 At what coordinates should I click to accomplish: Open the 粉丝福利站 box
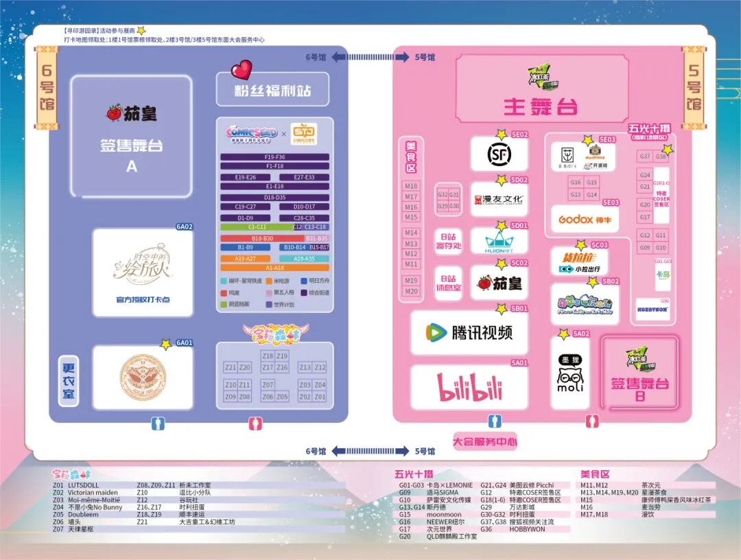pos(272,89)
